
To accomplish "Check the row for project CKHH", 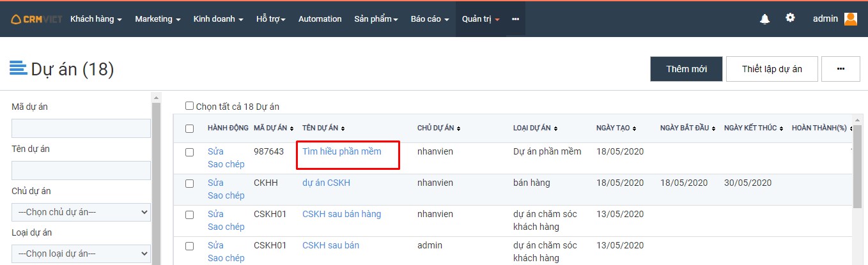I will click(x=189, y=183).
